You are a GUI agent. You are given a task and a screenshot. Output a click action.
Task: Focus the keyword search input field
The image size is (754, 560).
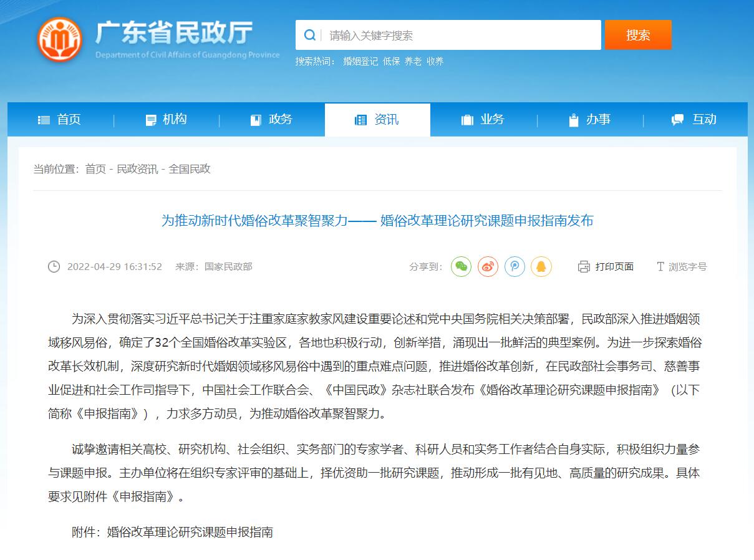462,35
